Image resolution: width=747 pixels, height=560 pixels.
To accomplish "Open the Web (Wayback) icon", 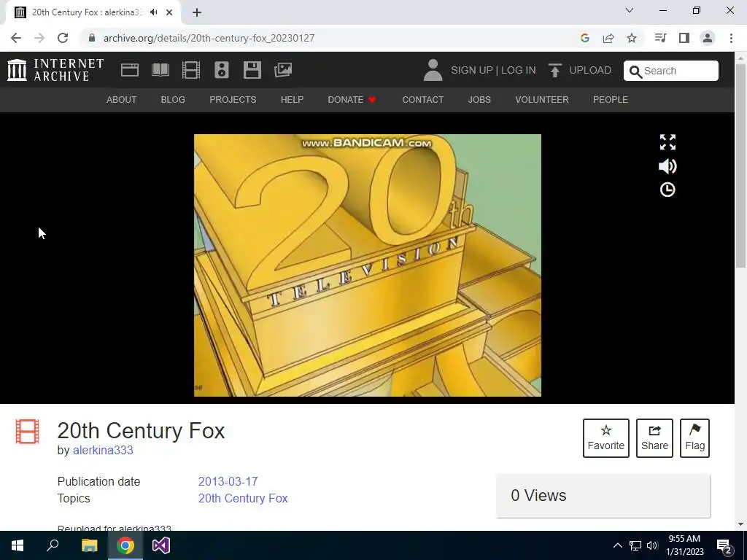I will (130, 70).
